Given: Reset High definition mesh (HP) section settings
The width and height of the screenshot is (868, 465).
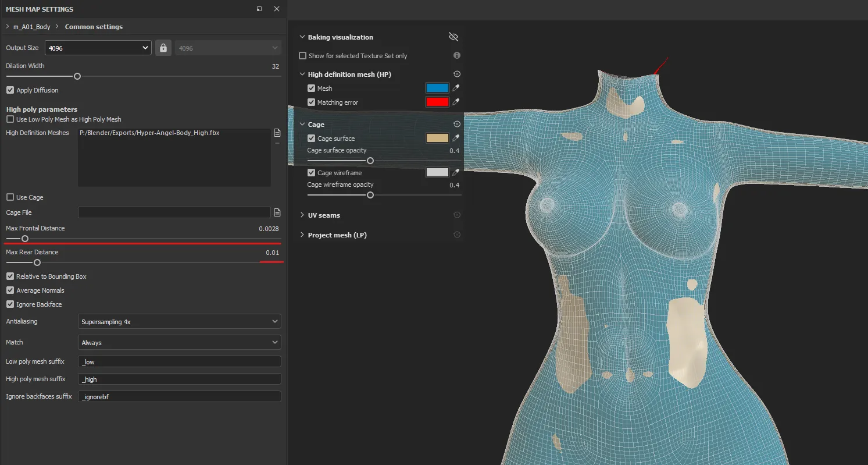Looking at the screenshot, I should pos(457,74).
